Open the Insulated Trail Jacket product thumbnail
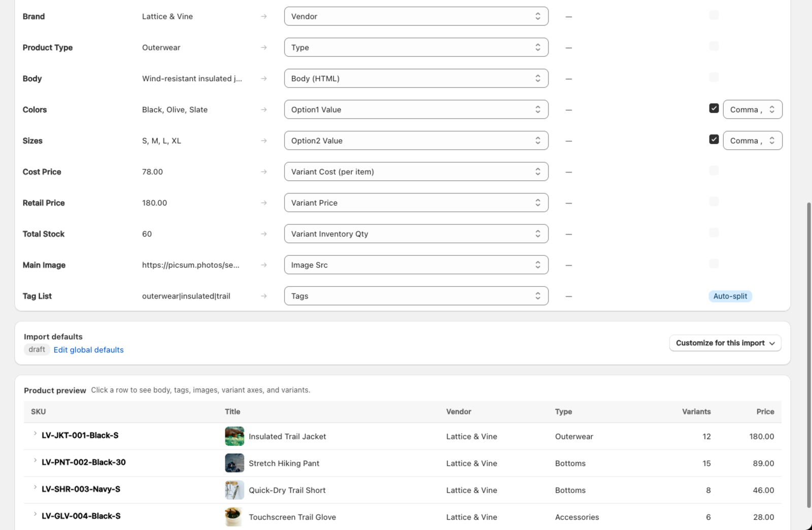The width and height of the screenshot is (812, 530). coord(234,436)
